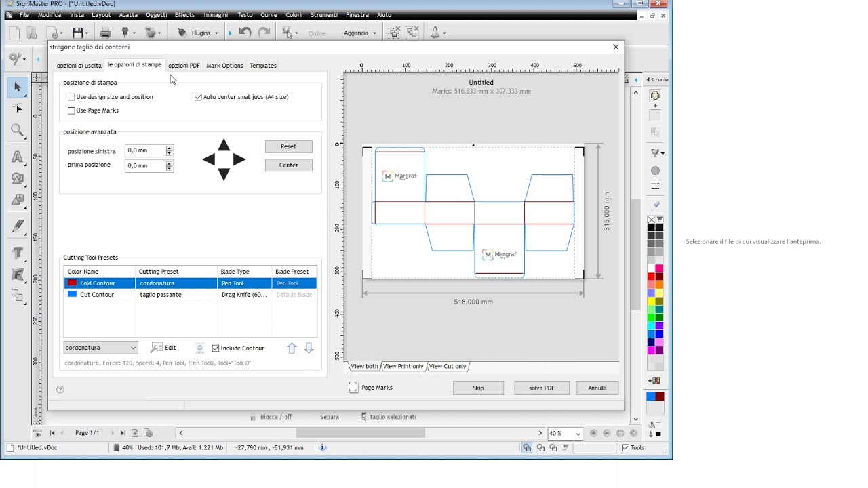Click the horizontal scrollbar thumb below the canvas
The width and height of the screenshot is (868, 488).
coord(360,433)
